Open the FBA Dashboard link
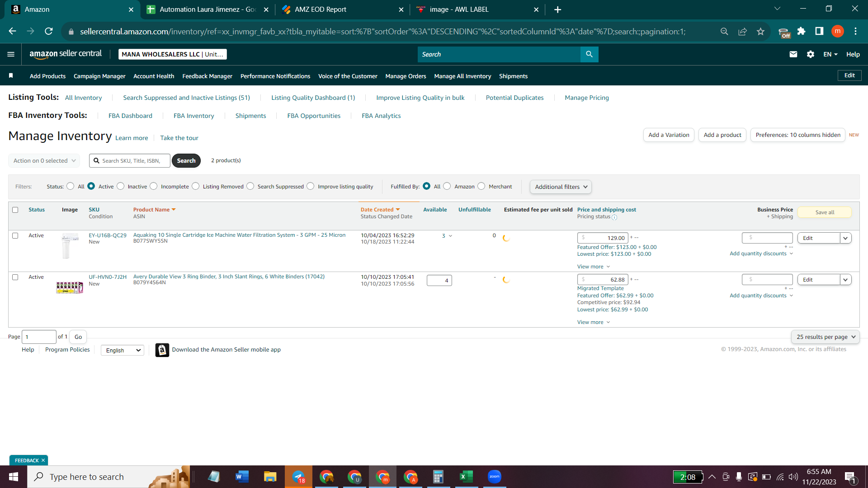This screenshot has height=488, width=868. pos(130,116)
